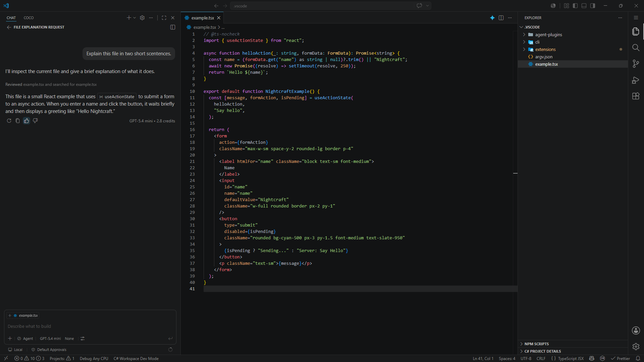Split the editor to the right

click(x=501, y=18)
